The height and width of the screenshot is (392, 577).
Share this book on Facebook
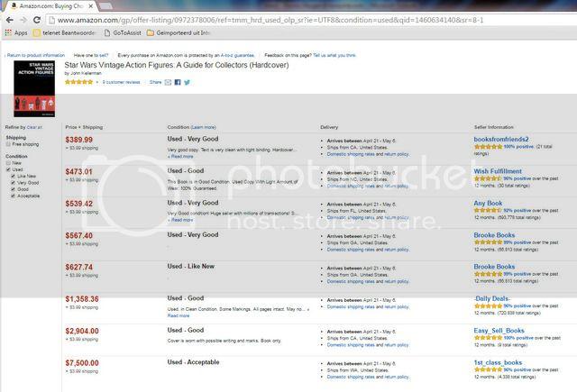point(178,82)
